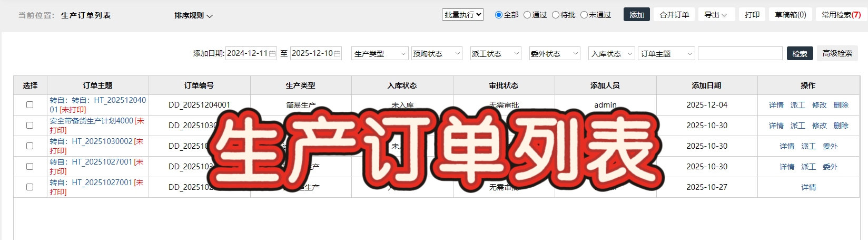Screen dimensions: 868x240
Task: Click 删除 for 安全带备货生产计划4000 row
Action: pos(841,126)
